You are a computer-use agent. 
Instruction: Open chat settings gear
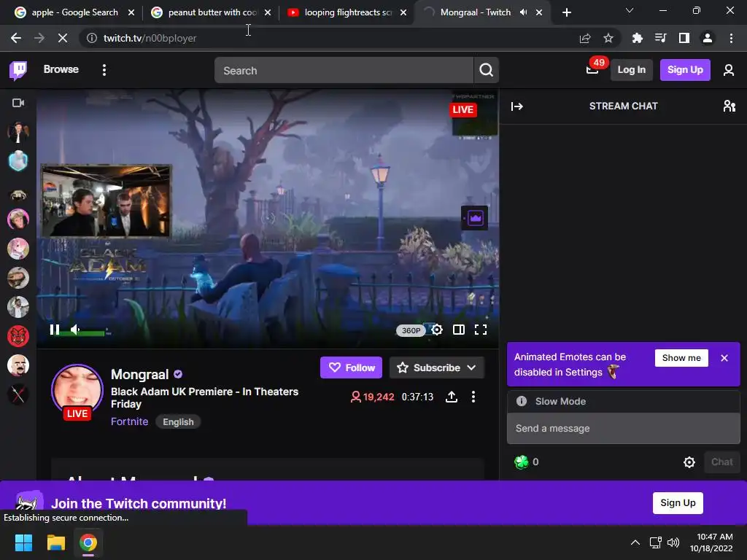coord(689,462)
